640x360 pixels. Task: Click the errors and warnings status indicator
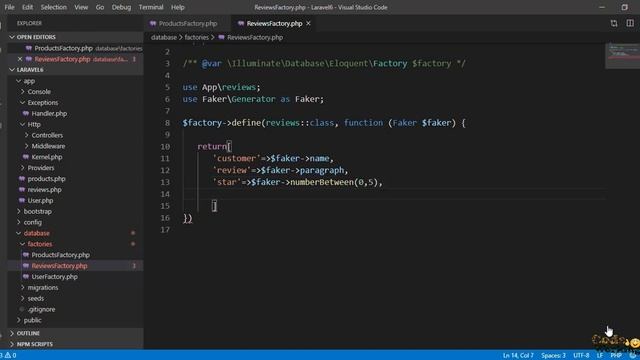8,355
